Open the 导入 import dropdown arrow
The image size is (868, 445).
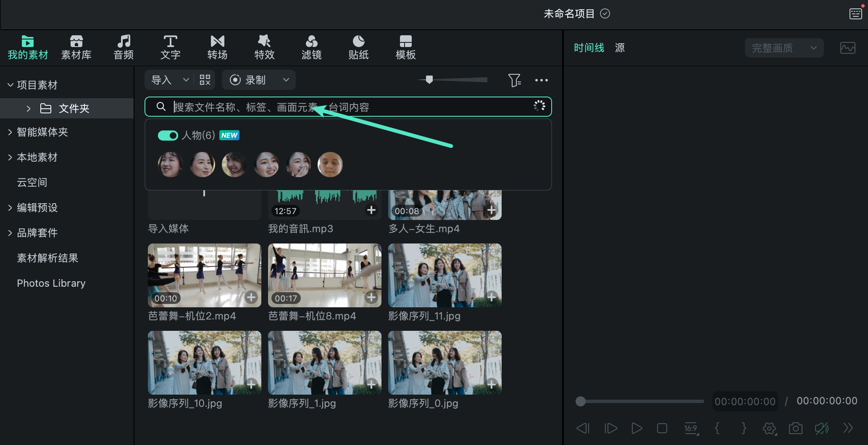pos(186,80)
